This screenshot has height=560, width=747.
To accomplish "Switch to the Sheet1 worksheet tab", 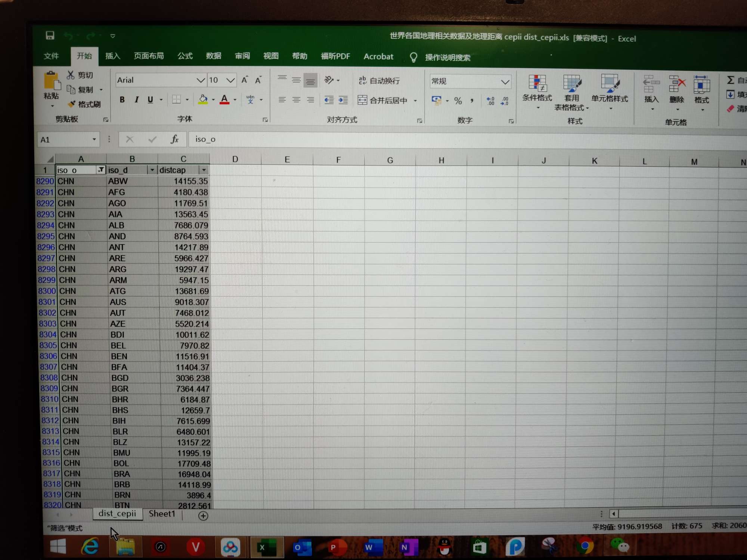I will pos(162,514).
